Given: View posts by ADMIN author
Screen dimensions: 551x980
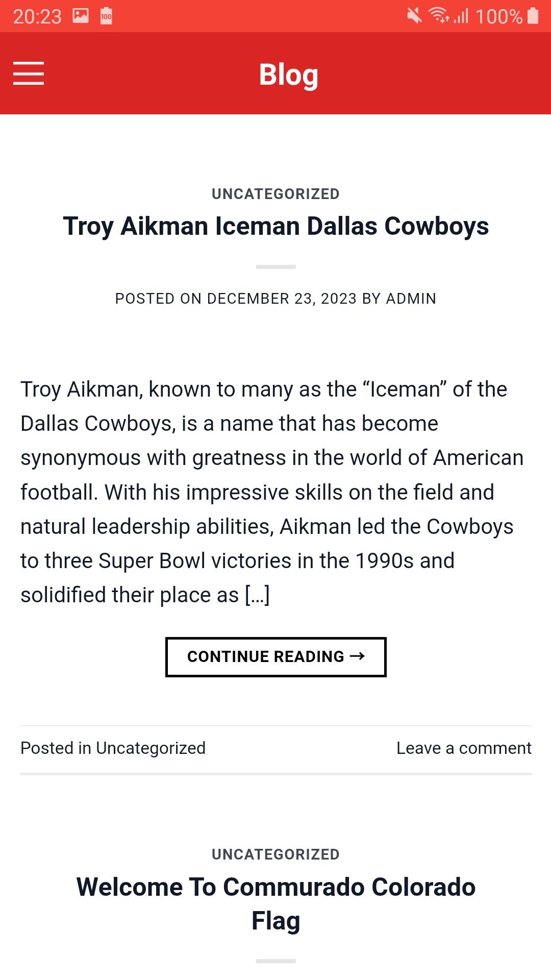Looking at the screenshot, I should [x=411, y=299].
